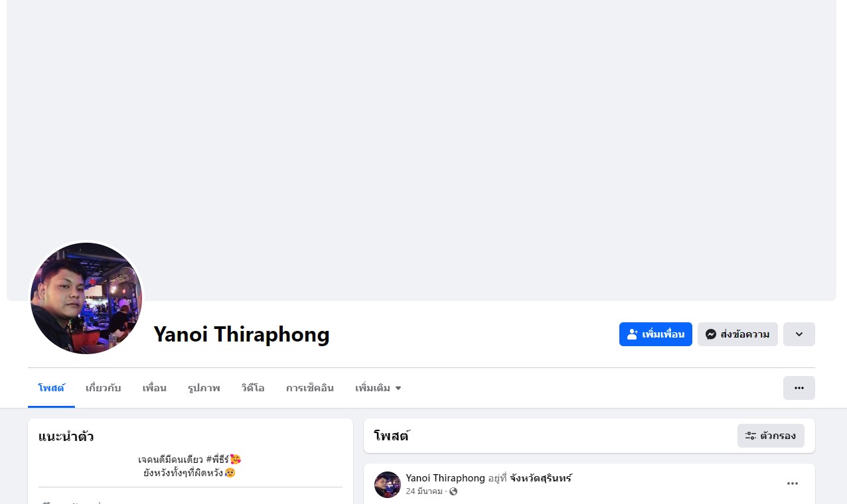The image size is (847, 504).
Task: Click the add friend person icon
Action: (x=633, y=334)
